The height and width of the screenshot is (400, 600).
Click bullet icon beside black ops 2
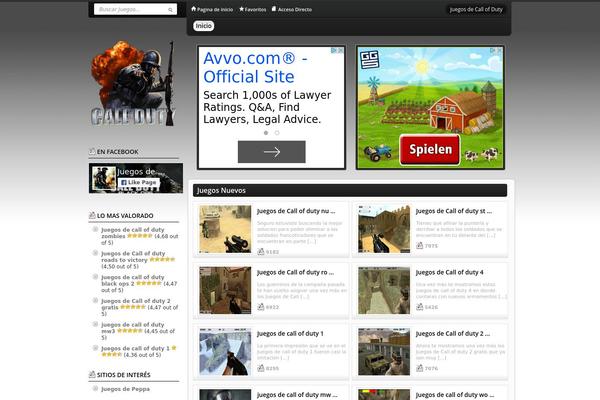(95, 277)
